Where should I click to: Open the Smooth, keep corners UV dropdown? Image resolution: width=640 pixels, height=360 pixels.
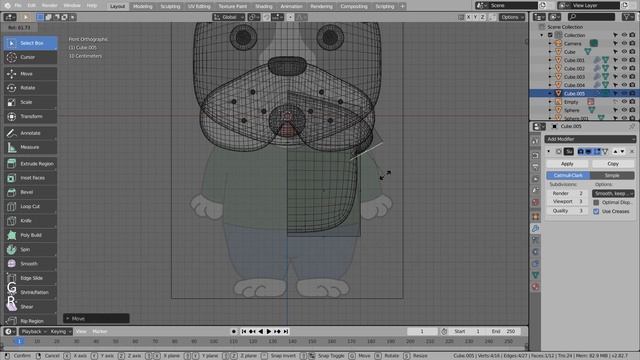613,193
